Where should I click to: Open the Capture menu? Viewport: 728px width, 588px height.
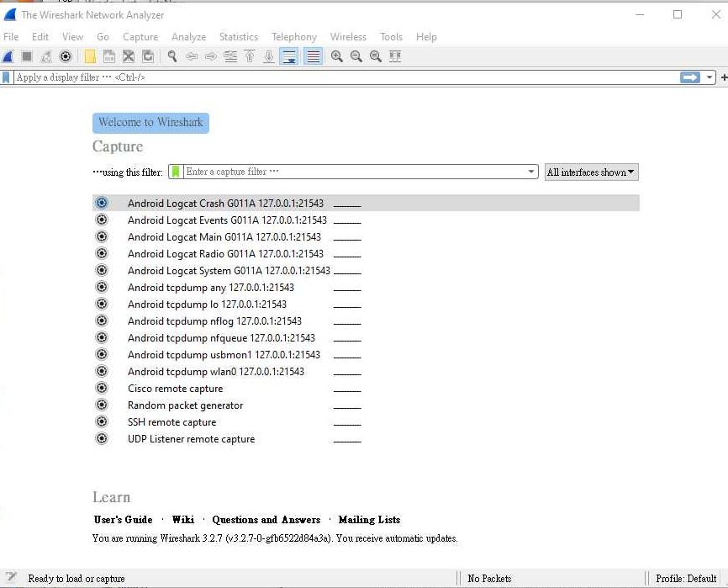point(140,37)
